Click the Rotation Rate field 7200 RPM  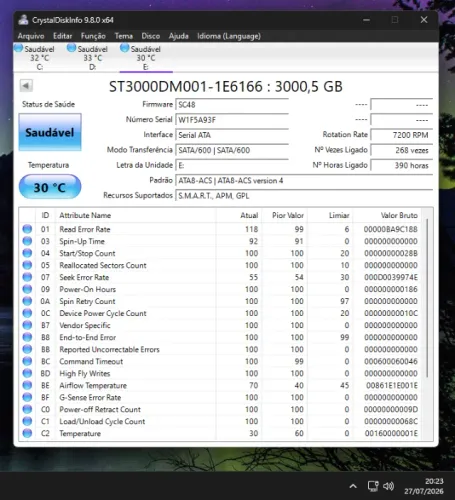click(402, 135)
